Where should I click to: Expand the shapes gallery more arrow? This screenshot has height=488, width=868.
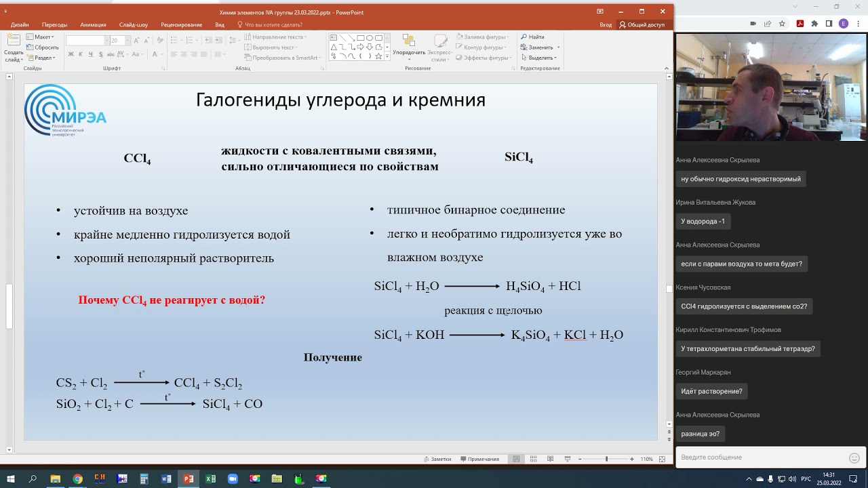tap(387, 56)
